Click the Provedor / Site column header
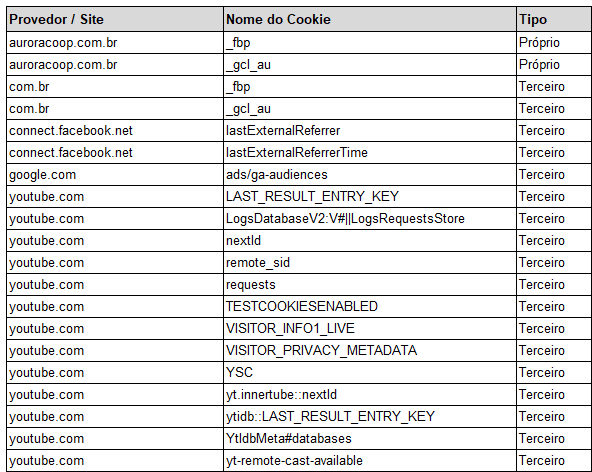Image resolution: width=592 pixels, height=472 pixels. tap(115, 19)
